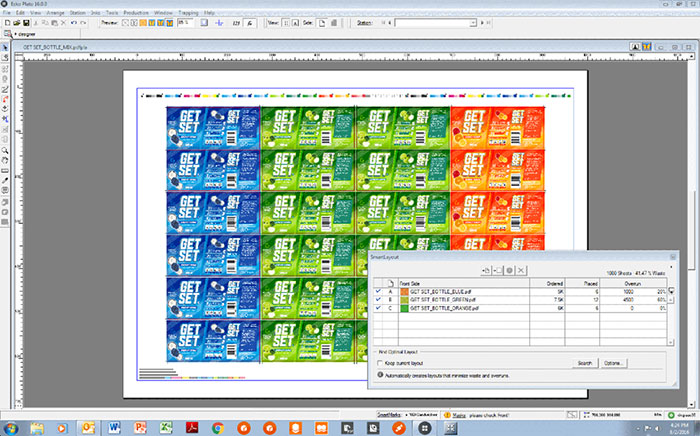
Task: Click the Marks warning icon in status bar
Action: [x=447, y=415]
